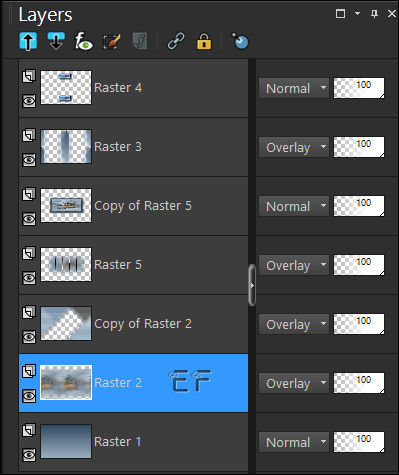399x475 pixels.
Task: Hide the Raster 4 layer
Action: coord(29,101)
